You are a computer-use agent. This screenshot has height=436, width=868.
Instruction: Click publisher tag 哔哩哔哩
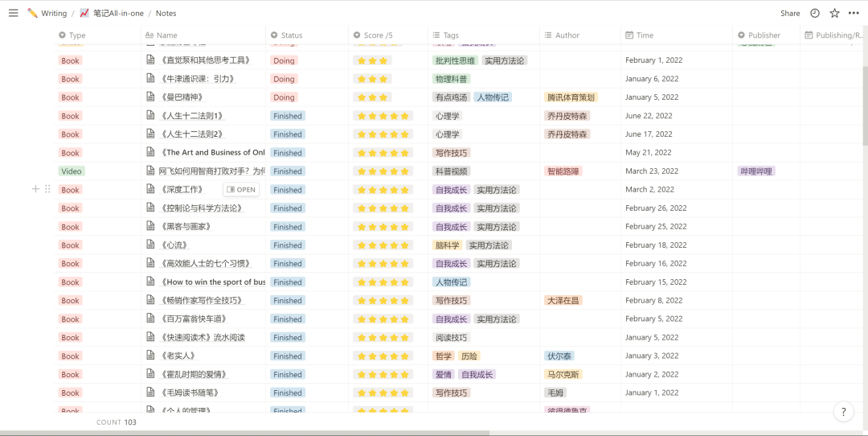[x=756, y=171]
